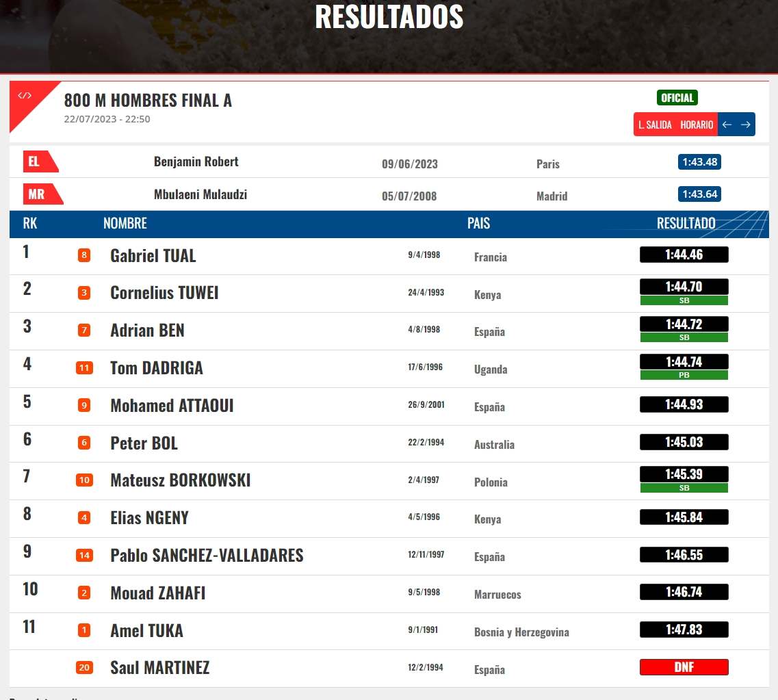Click the PB tag under Tom Dadriga's time
The height and width of the screenshot is (700, 778).
pyautogui.click(x=684, y=375)
